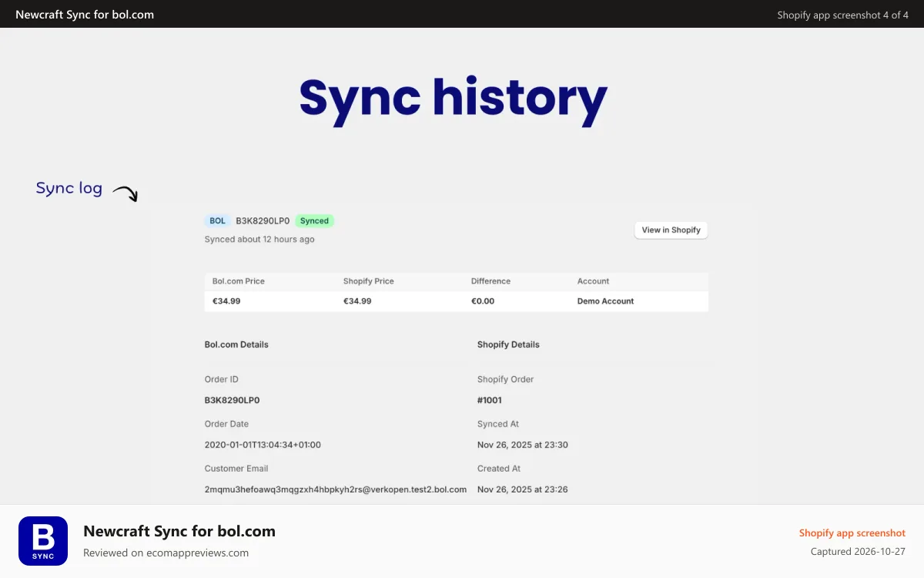Click the Created At label
This screenshot has height=578, width=924.
click(x=499, y=469)
